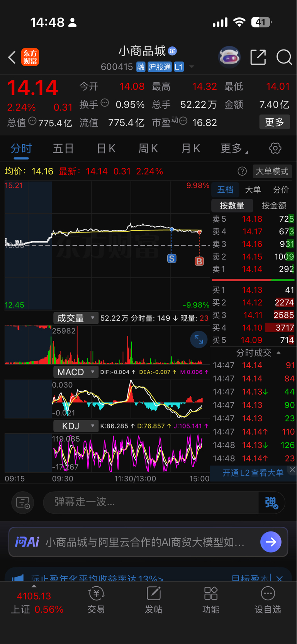Open the robot AI assistant avatar
This screenshot has height=644, width=297.
coord(229,57)
